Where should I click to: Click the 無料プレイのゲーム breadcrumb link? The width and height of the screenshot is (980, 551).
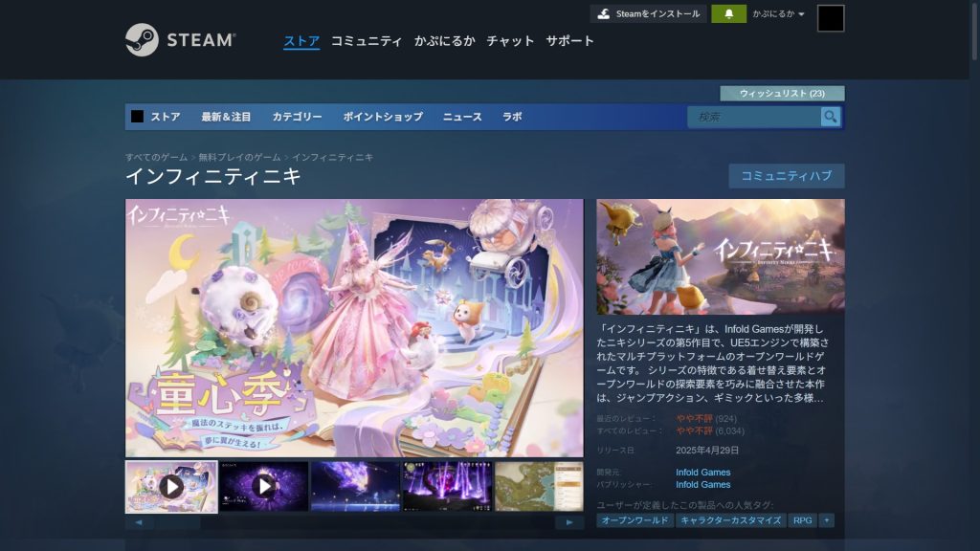coord(239,158)
